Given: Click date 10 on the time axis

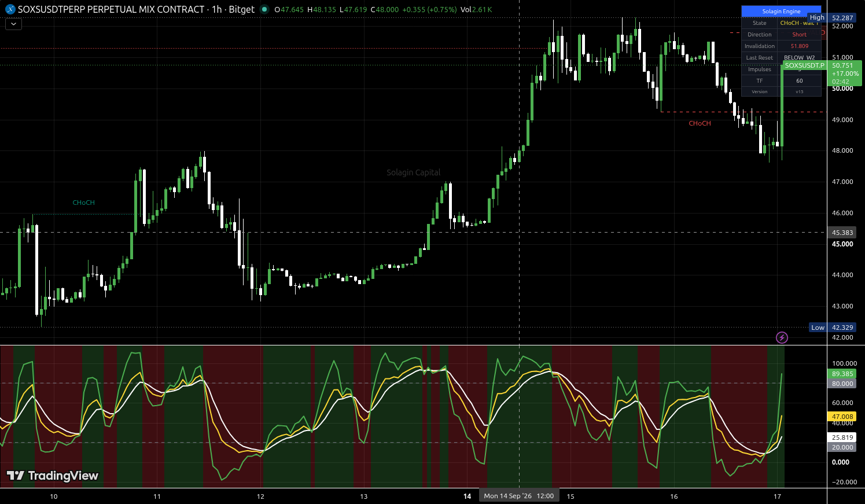Looking at the screenshot, I should point(54,496).
